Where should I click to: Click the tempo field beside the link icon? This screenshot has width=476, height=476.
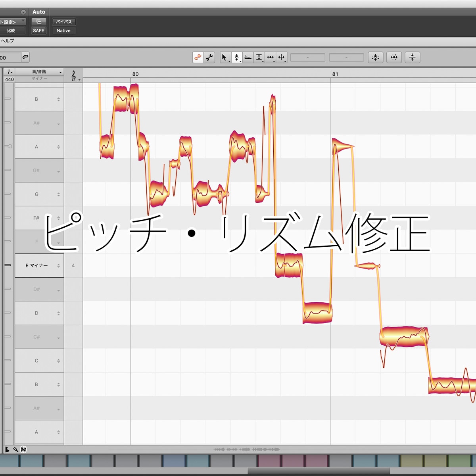[10, 58]
